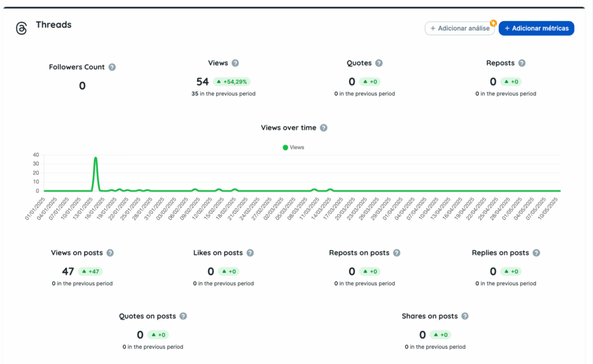593x364 pixels.
Task: Click the views peak on the chart line
Action: pos(96,158)
